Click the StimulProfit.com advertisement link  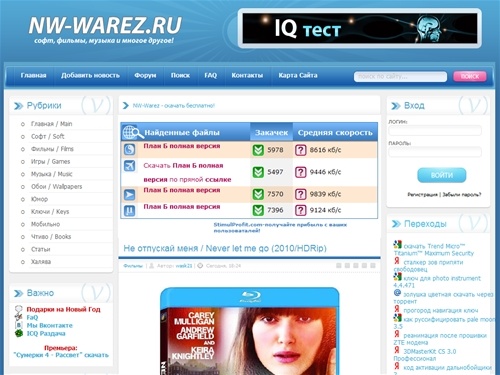click(x=280, y=228)
